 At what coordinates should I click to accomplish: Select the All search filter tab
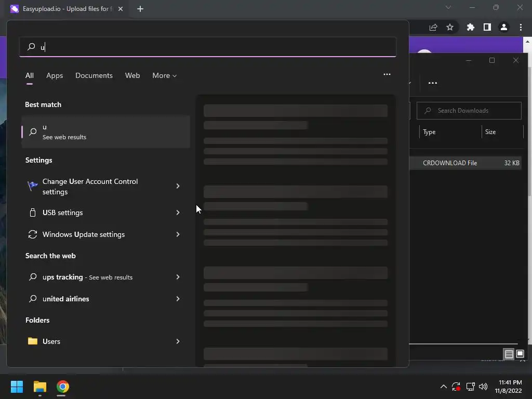coord(30,75)
